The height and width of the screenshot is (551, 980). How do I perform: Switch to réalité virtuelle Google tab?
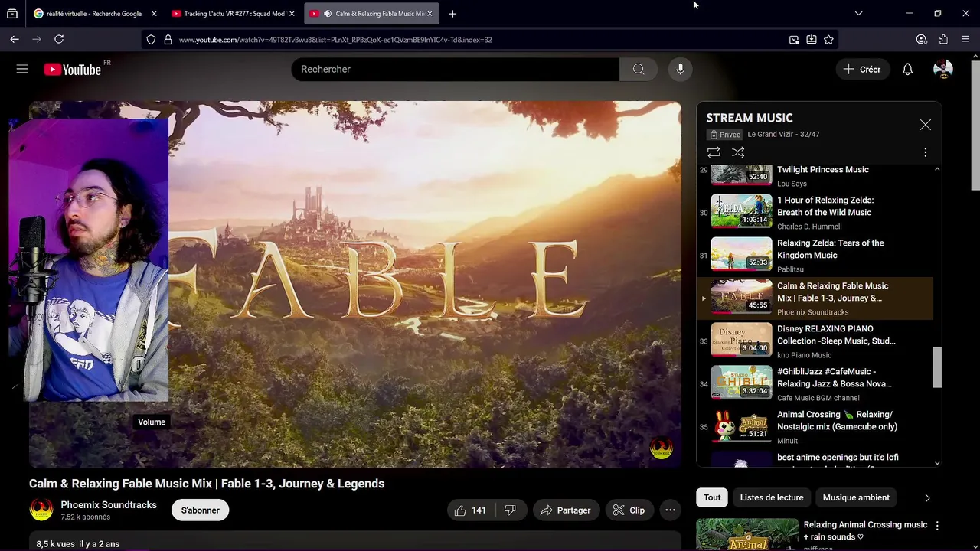click(94, 14)
